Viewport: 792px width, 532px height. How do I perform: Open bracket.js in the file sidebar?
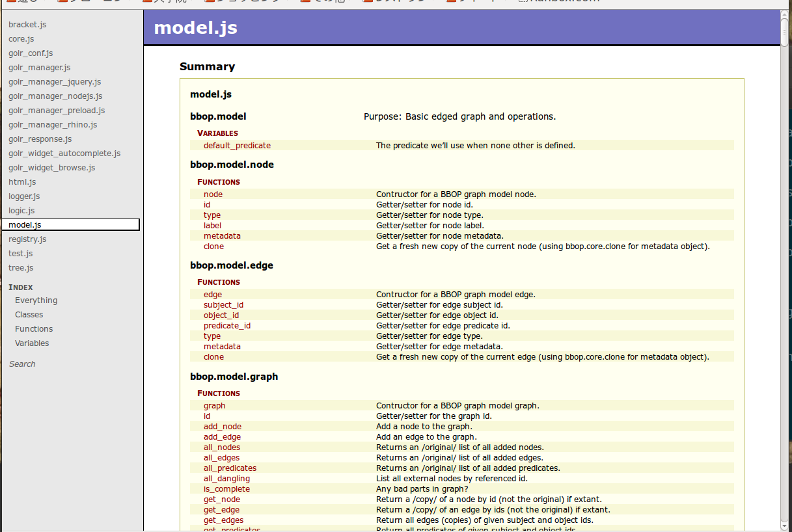point(27,25)
